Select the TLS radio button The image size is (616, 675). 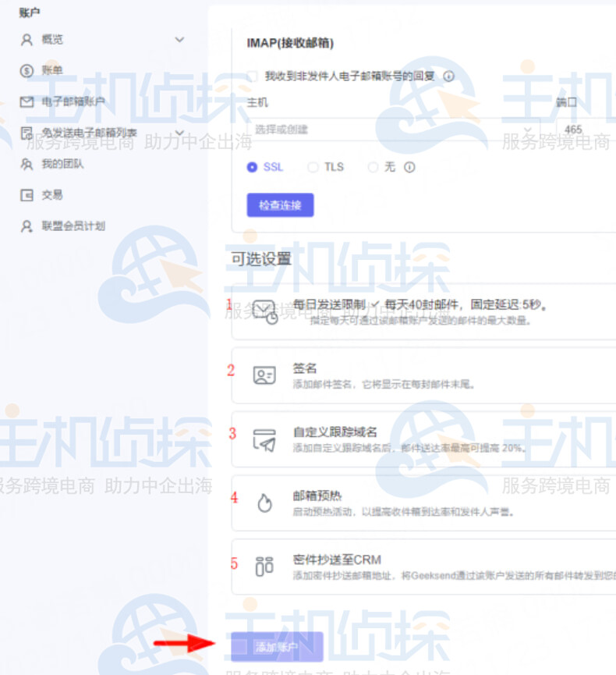(313, 167)
